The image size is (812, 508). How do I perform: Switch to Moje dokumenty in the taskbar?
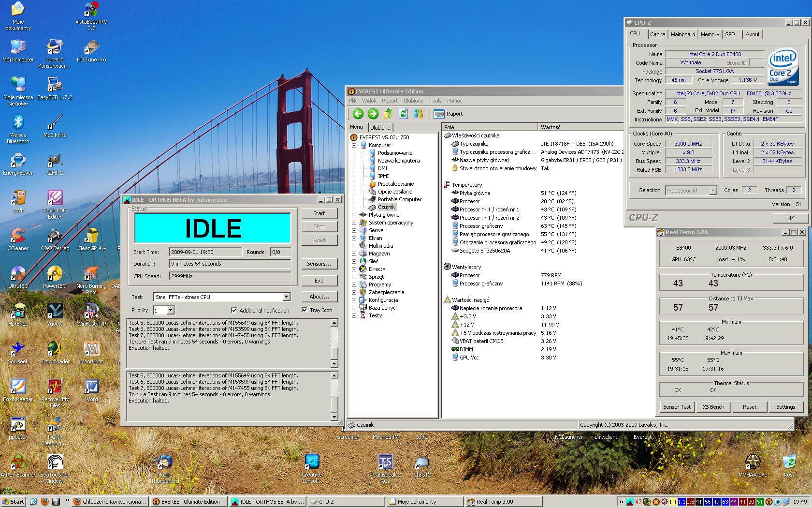click(x=425, y=502)
